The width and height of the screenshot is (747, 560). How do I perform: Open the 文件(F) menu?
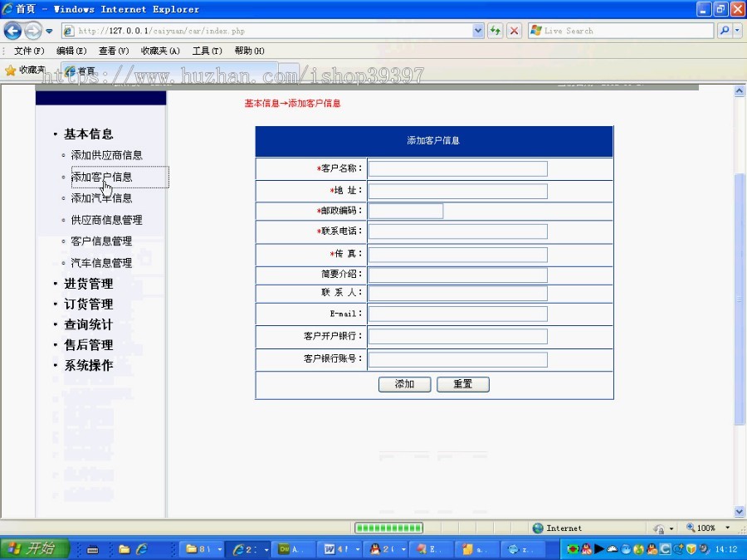click(29, 51)
